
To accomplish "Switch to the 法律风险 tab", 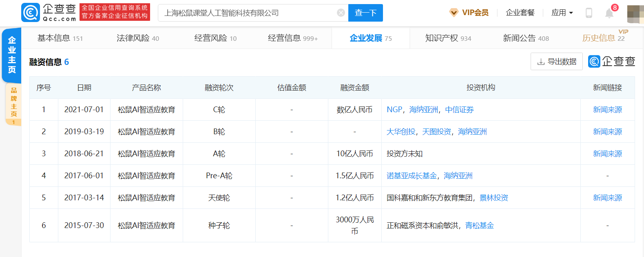I will 138,38.
